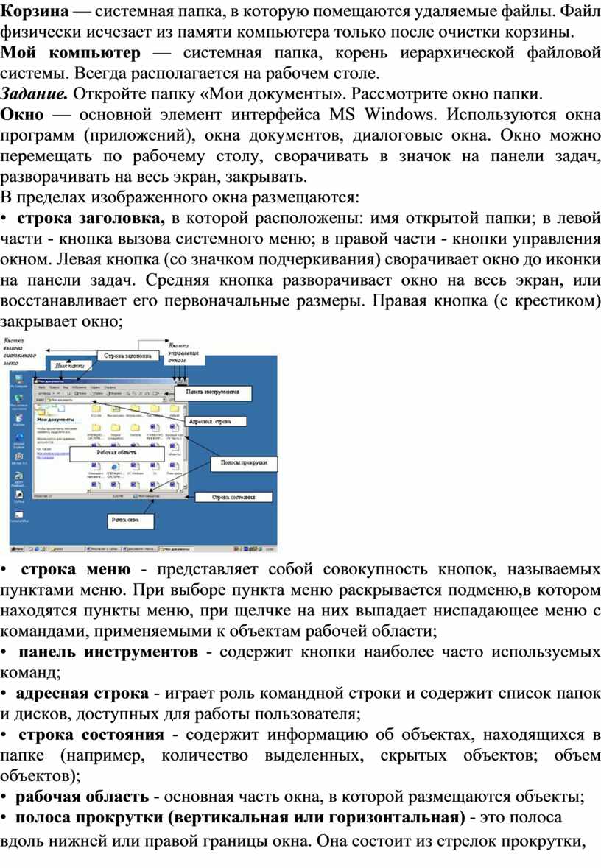The height and width of the screenshot is (868, 601).
Task: Activate the Мои документы taskbar button
Action: coord(175,549)
